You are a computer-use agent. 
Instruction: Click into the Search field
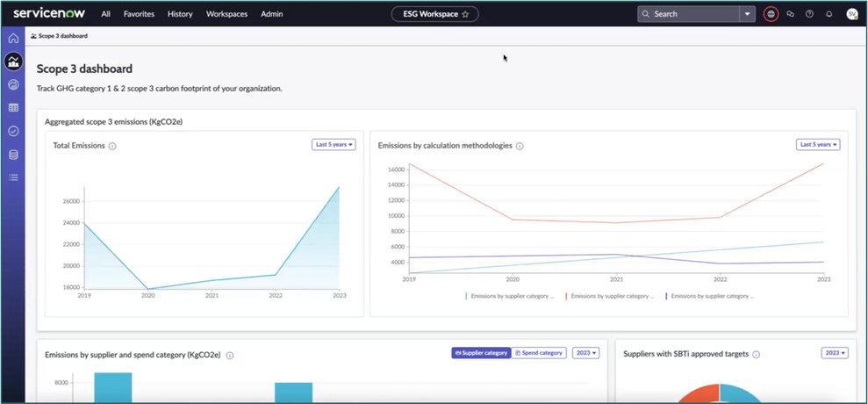689,14
